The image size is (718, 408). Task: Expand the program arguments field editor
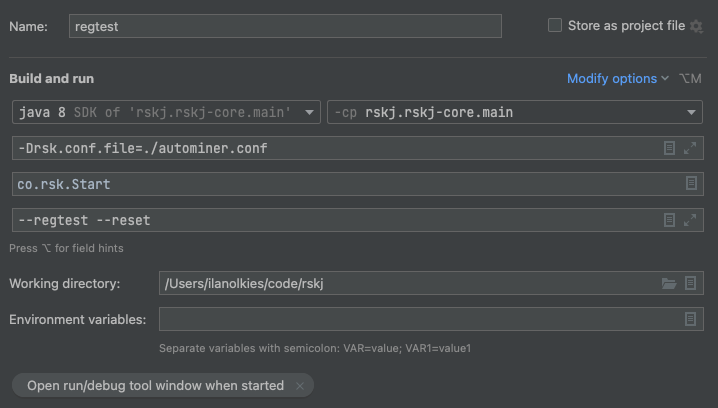690,220
